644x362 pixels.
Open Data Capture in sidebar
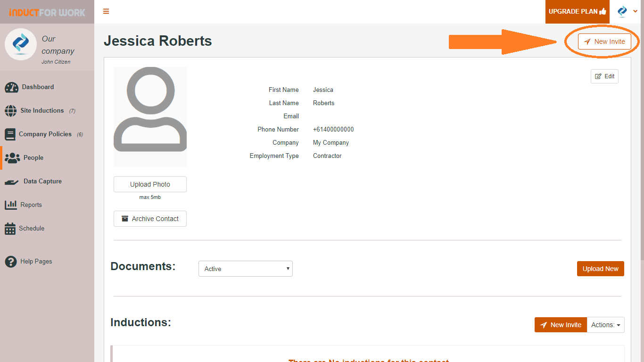pos(42,181)
